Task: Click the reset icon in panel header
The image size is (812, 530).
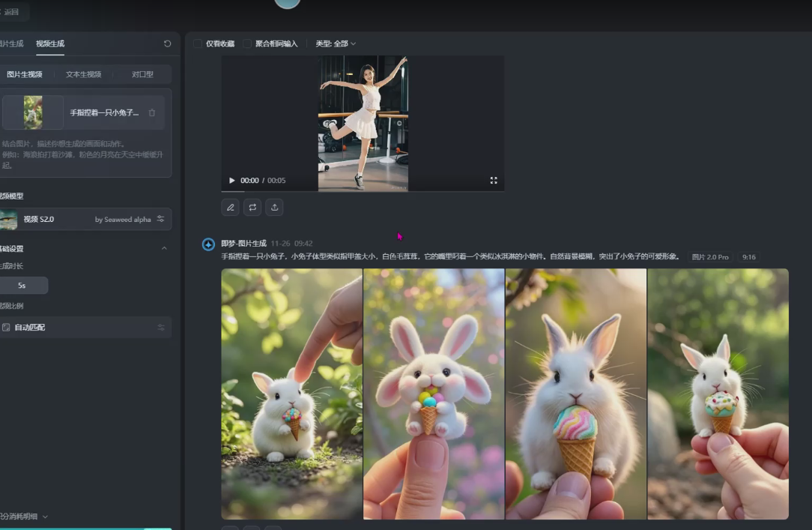Action: pos(167,43)
